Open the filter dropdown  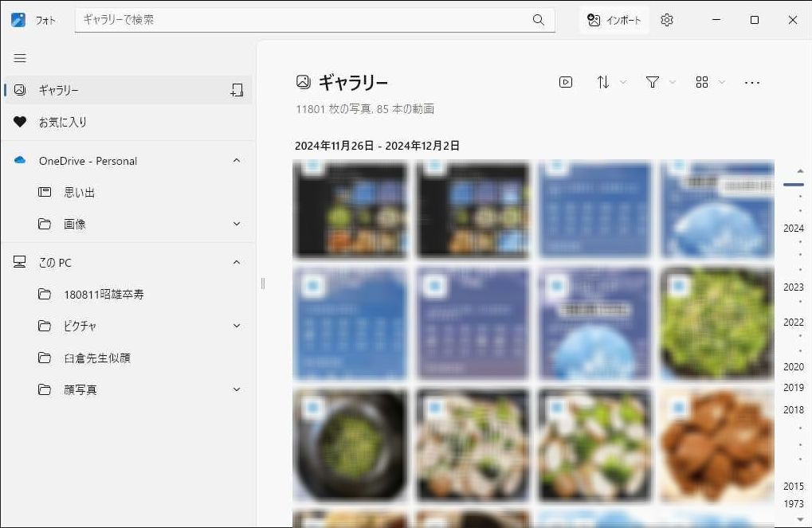click(660, 82)
